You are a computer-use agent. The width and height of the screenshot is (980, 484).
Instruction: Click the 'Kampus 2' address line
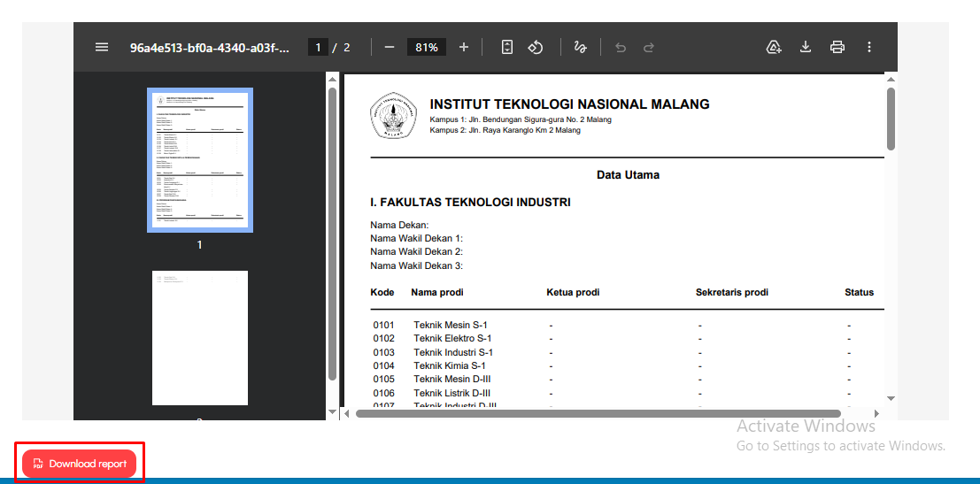[x=505, y=131]
